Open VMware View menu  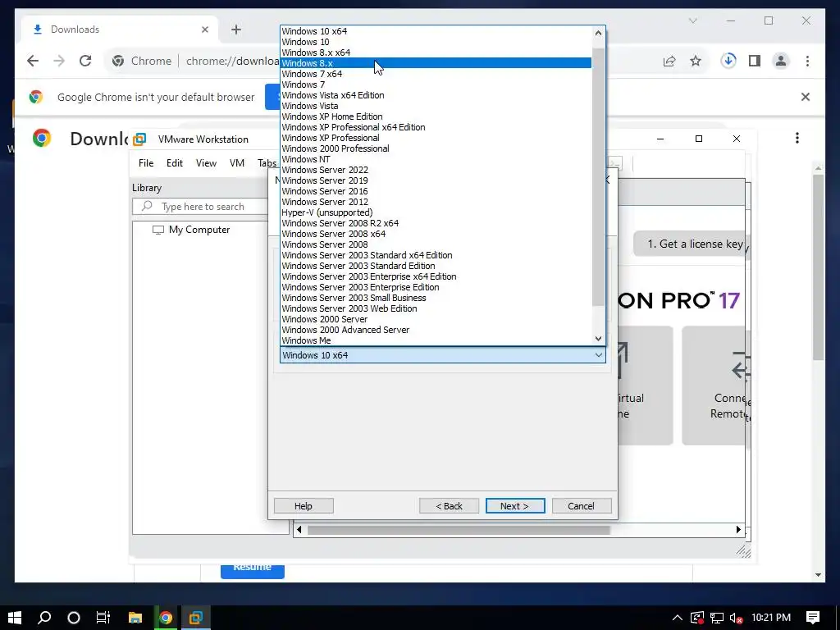206,163
